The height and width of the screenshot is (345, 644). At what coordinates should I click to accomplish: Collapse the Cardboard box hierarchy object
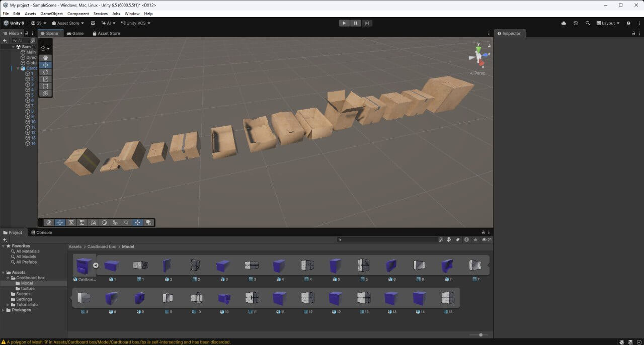18,68
